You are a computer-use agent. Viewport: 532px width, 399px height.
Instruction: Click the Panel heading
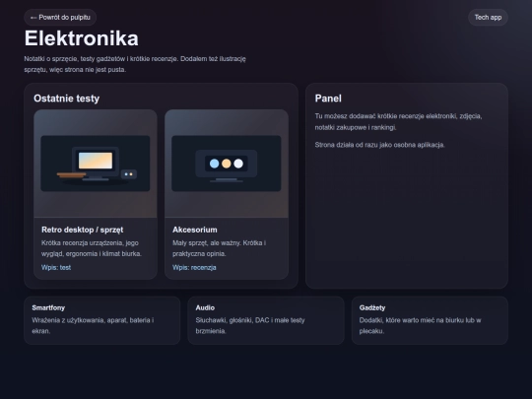[x=328, y=99]
